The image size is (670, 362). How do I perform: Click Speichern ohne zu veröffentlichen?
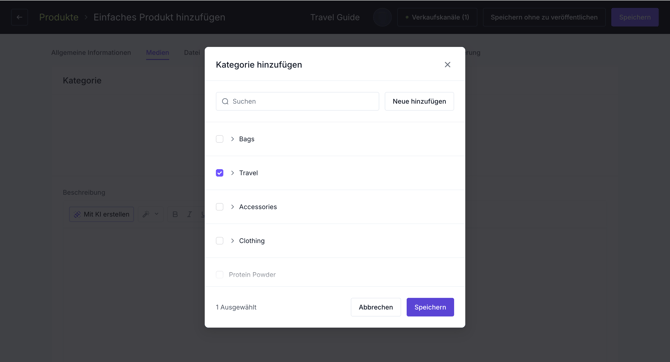point(544,17)
